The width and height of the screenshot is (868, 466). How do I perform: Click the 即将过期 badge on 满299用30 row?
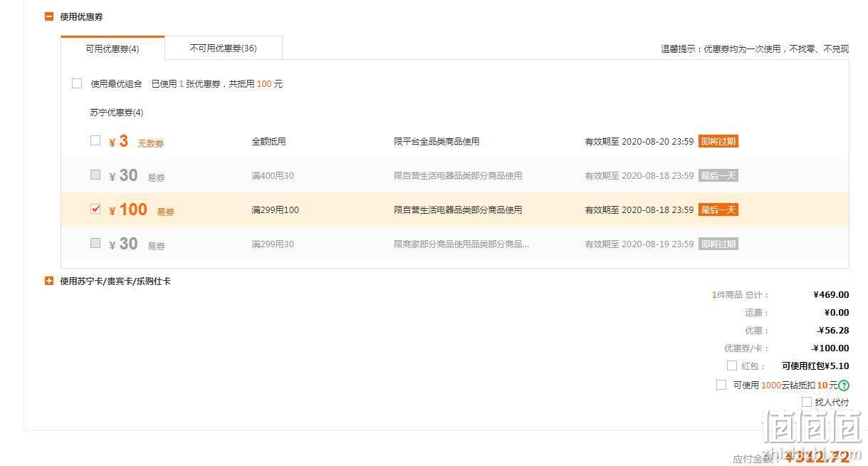[718, 244]
